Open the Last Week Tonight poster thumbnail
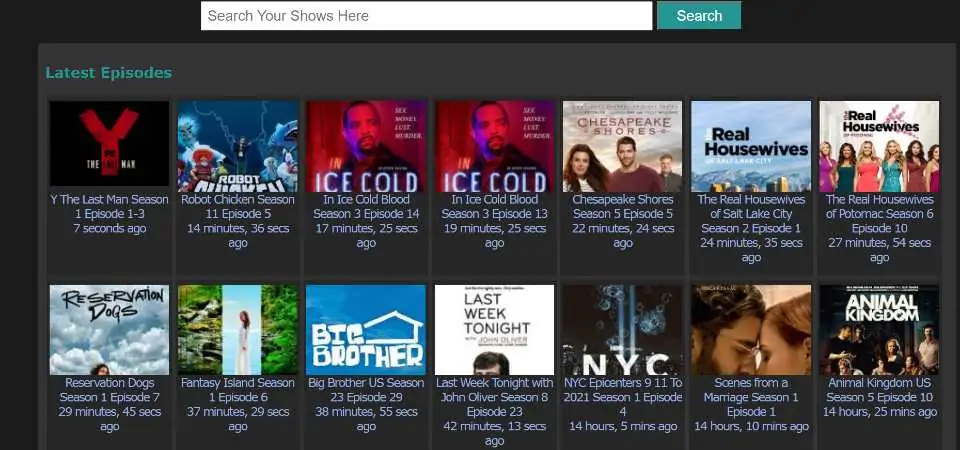The image size is (960, 450). pyautogui.click(x=494, y=329)
